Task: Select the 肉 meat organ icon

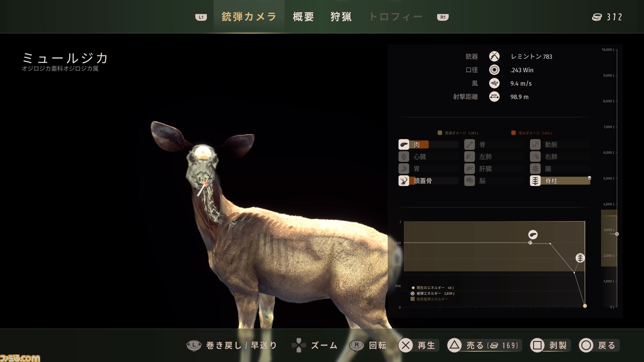Action: 404,145
